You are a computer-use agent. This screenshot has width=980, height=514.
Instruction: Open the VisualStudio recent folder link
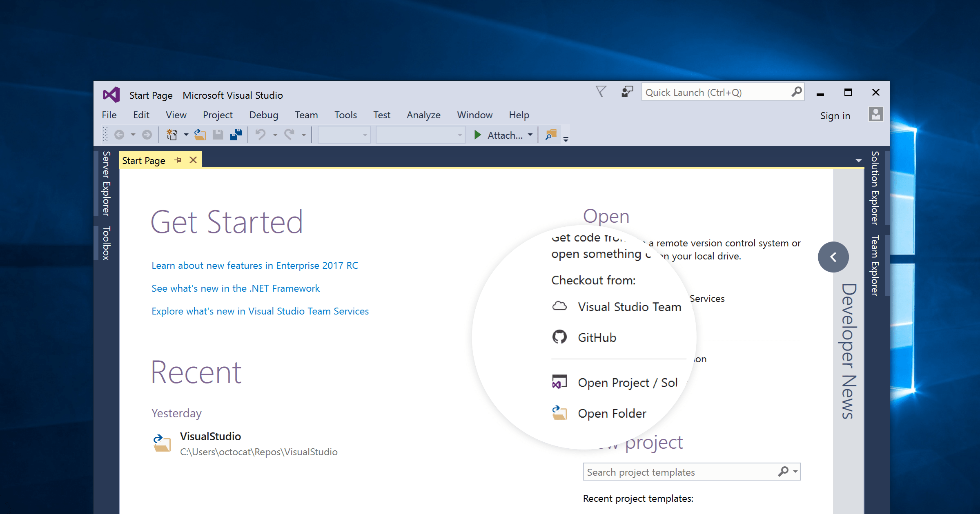[211, 436]
